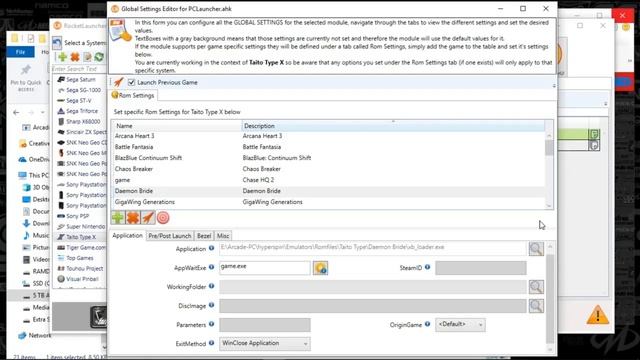Click RocketLauncher system search text box
The image size is (640, 360).
(x=78, y=69)
